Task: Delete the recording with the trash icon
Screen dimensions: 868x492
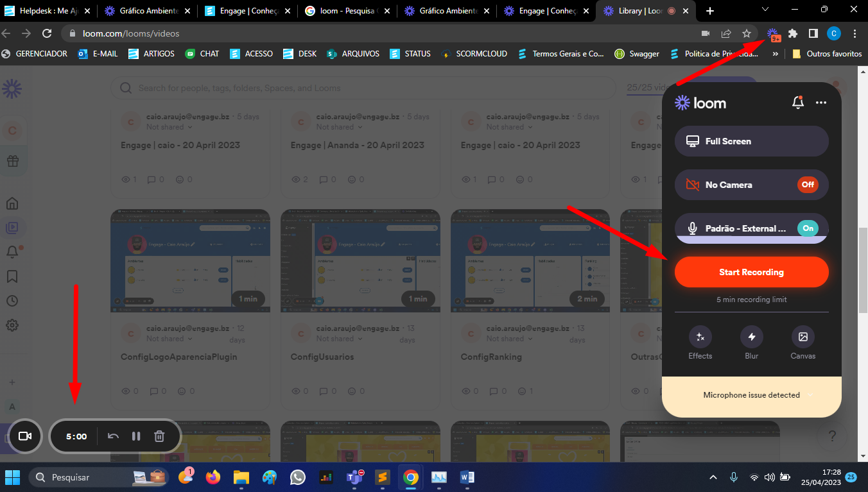Action: (x=159, y=436)
